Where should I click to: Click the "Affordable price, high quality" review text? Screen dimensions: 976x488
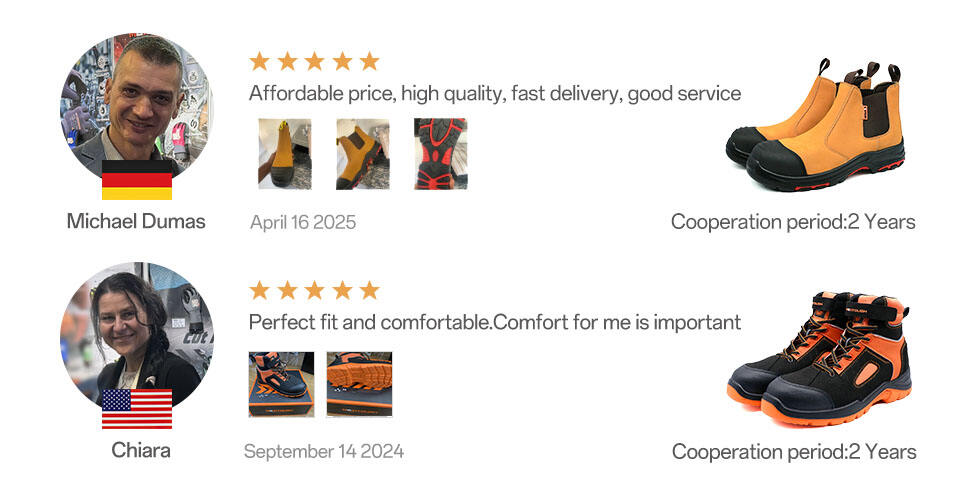[x=494, y=94]
